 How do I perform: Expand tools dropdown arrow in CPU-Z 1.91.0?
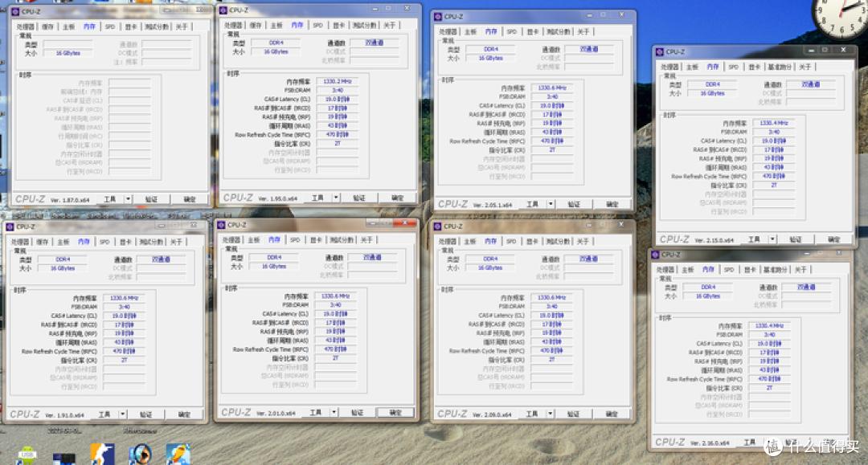click(122, 414)
